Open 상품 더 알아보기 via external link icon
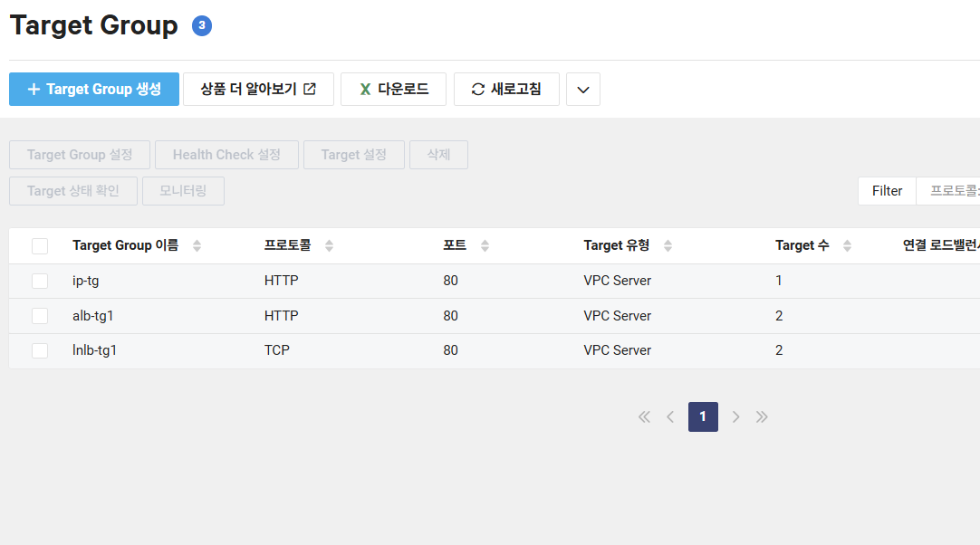980x545 pixels. [311, 88]
